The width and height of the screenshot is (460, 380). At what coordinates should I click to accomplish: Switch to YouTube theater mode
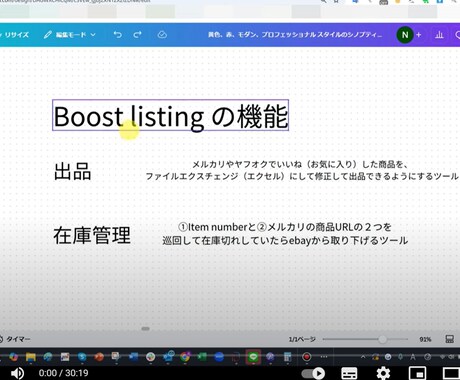[451, 373]
